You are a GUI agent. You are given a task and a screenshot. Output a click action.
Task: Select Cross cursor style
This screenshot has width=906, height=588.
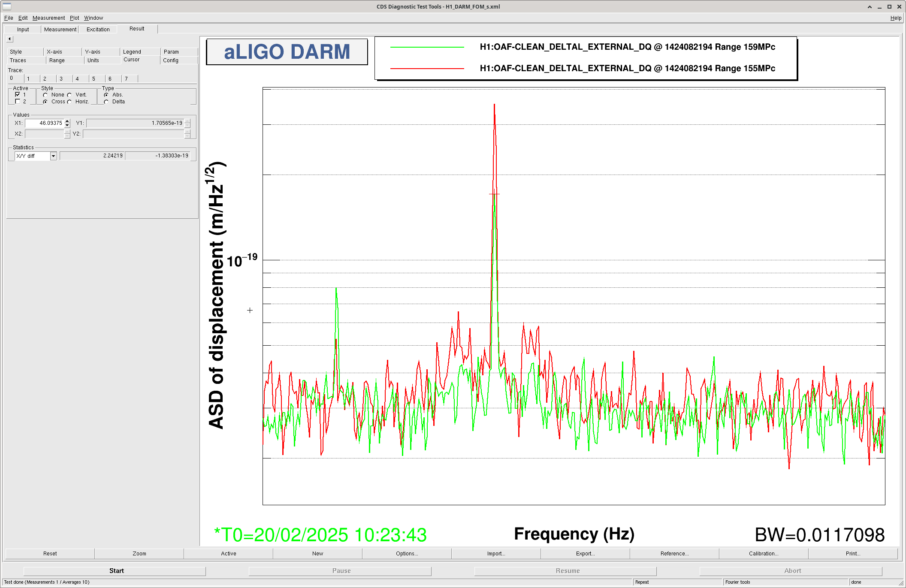(x=45, y=102)
